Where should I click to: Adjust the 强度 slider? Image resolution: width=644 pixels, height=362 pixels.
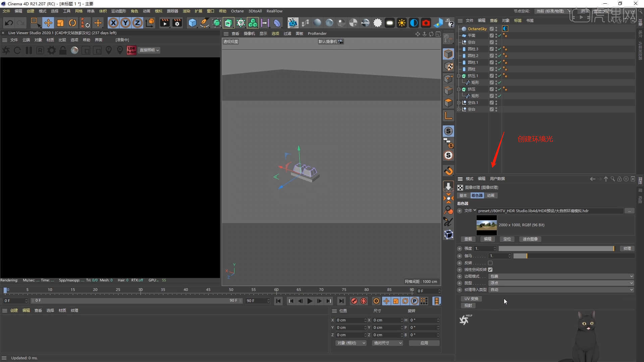pyautogui.click(x=556, y=248)
